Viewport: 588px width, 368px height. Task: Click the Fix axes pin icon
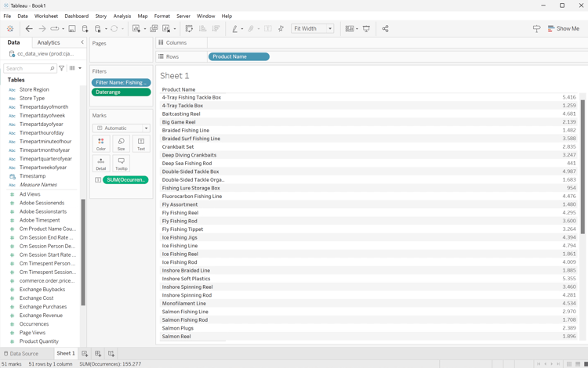[281, 29]
